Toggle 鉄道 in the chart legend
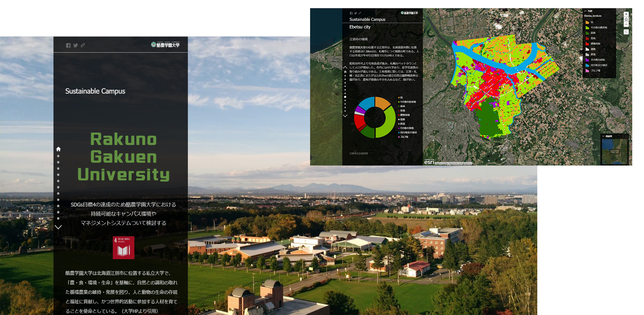Viewport: 644px width, 315px height. 402,124
